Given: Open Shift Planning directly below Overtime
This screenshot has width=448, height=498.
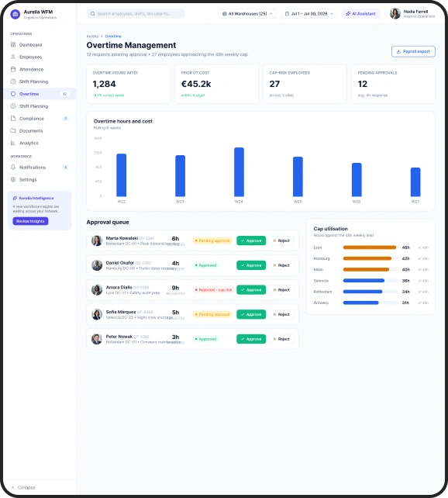Looking at the screenshot, I should (x=40, y=106).
